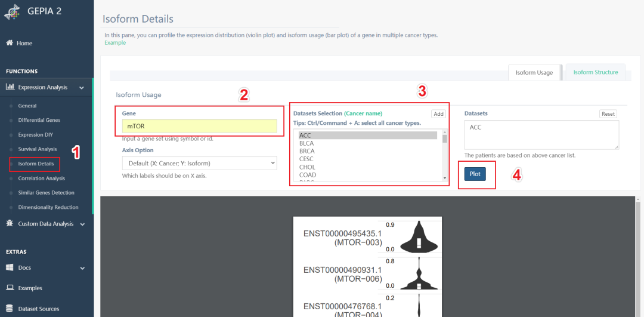This screenshot has width=644, height=317.
Task: Open Isoform Details in sidebar
Action: (x=36, y=164)
